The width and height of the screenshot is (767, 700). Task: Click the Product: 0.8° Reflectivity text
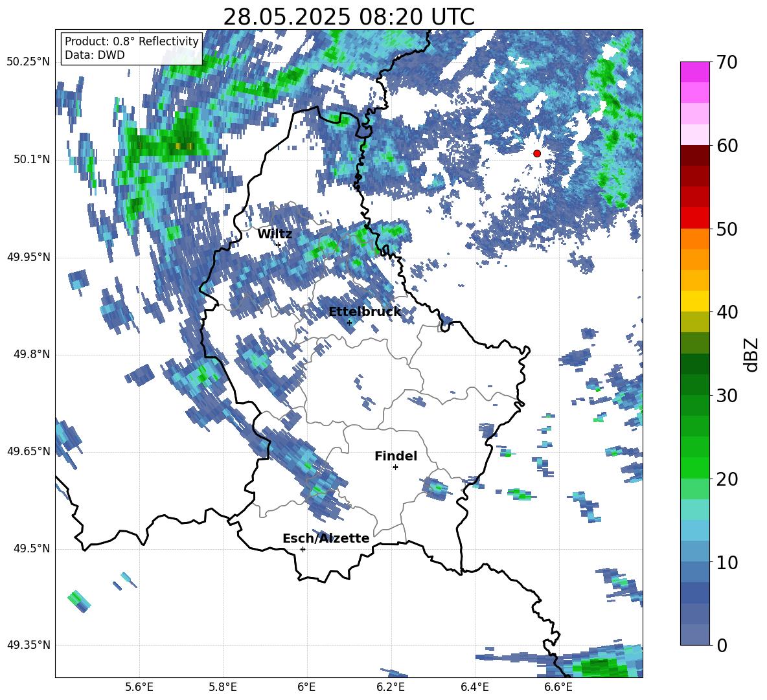pos(132,41)
